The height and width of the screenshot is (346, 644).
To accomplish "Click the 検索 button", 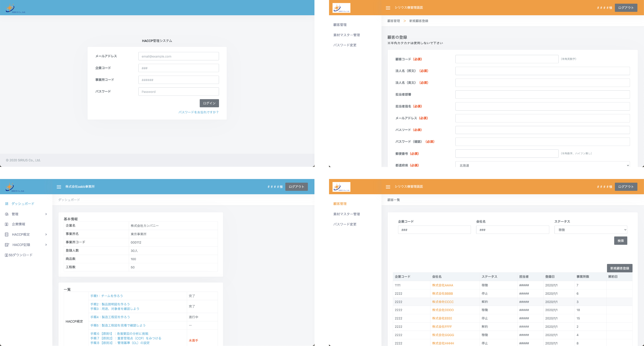I will pyautogui.click(x=621, y=241).
